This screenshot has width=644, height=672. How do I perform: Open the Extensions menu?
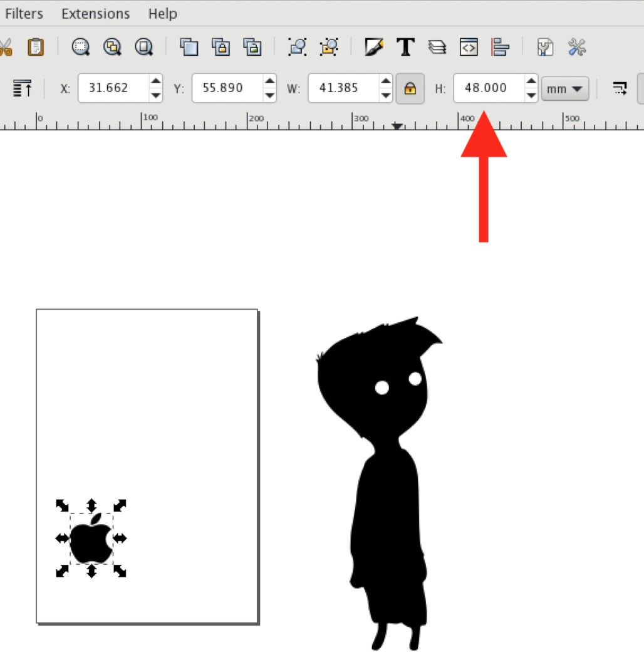tap(95, 13)
